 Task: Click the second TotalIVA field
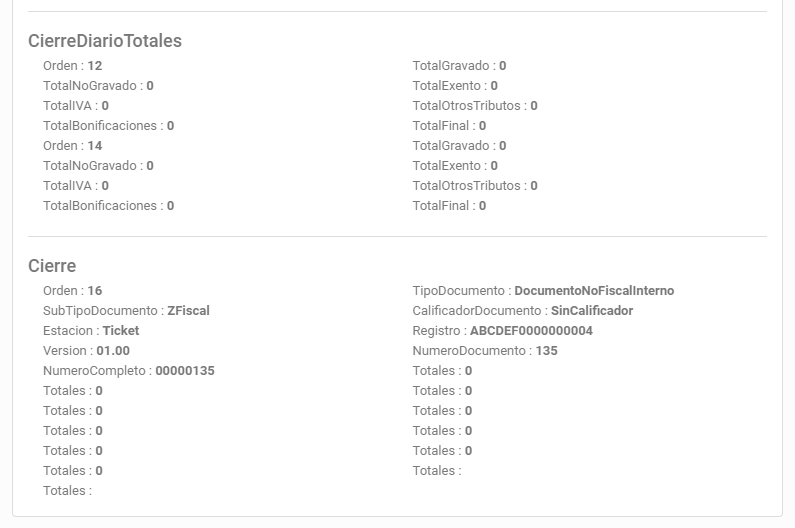(x=76, y=186)
